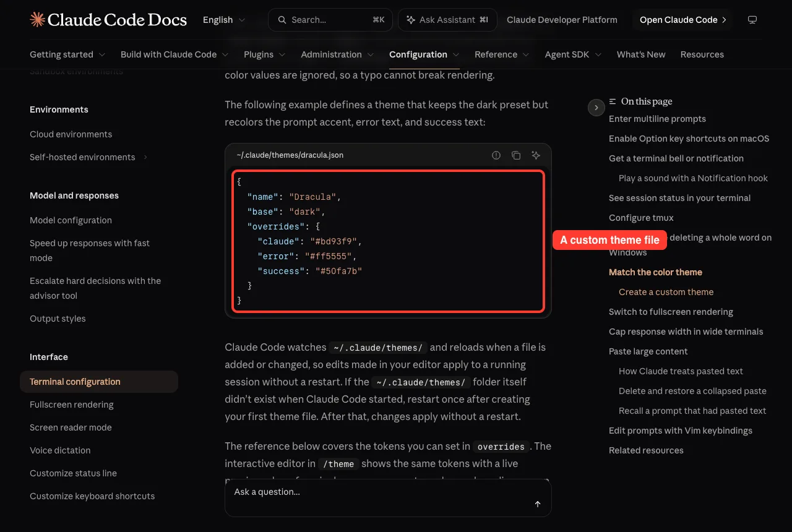Focus the Search field
The image size is (792, 532).
(x=330, y=20)
